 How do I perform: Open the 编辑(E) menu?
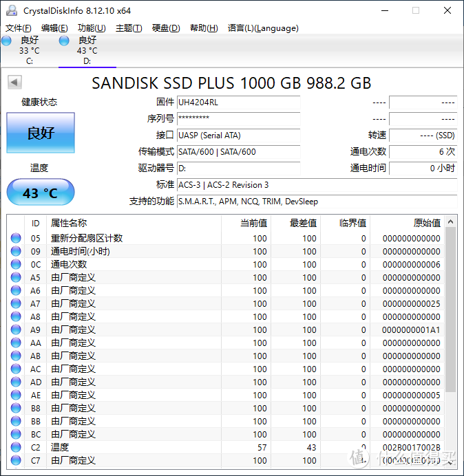coord(54,28)
